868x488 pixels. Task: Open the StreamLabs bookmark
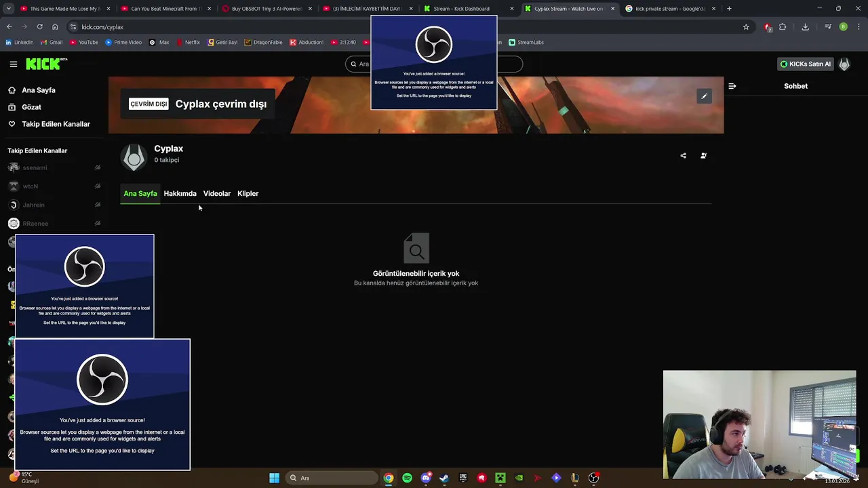526,42
